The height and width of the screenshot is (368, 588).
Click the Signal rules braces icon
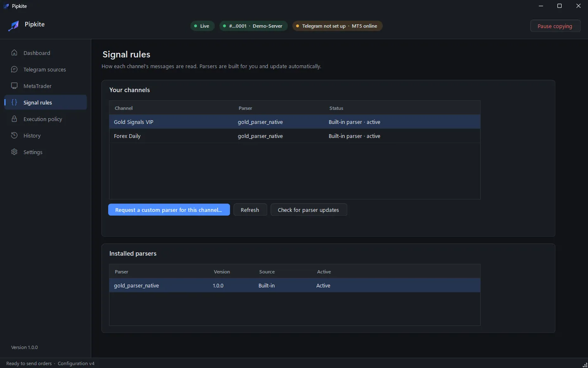tap(14, 102)
